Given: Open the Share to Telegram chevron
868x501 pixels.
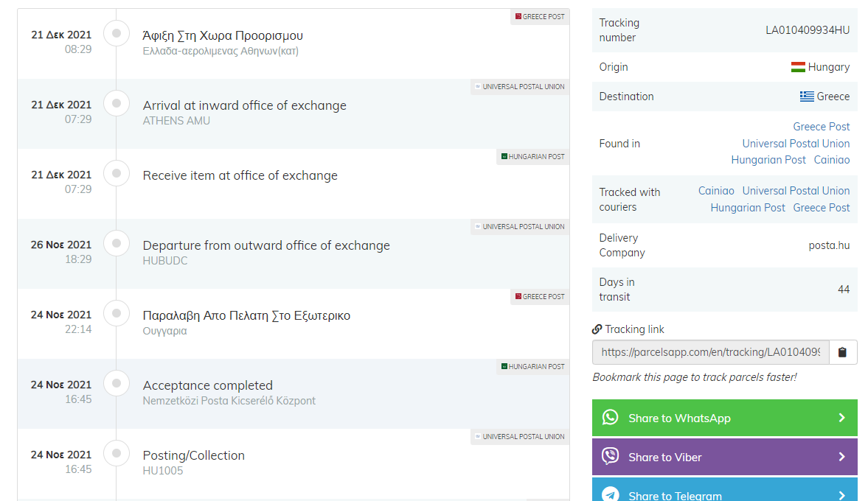Looking at the screenshot, I should (x=841, y=495).
